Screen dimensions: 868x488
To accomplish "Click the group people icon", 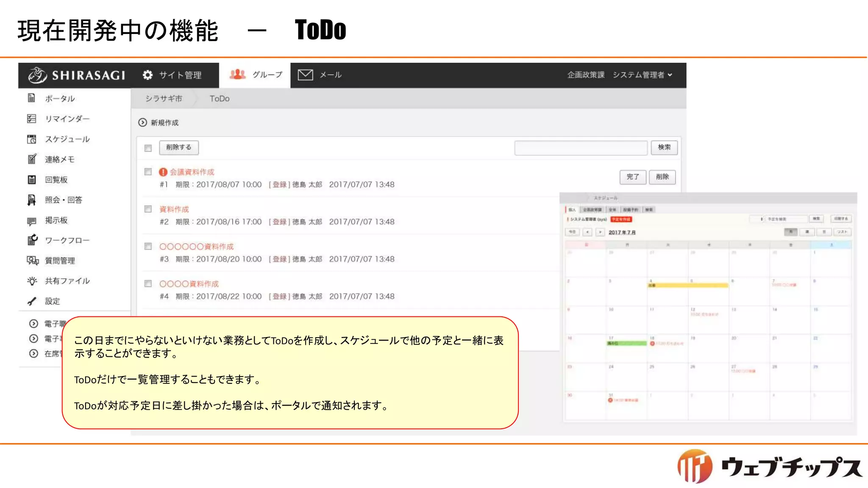I will (x=238, y=75).
